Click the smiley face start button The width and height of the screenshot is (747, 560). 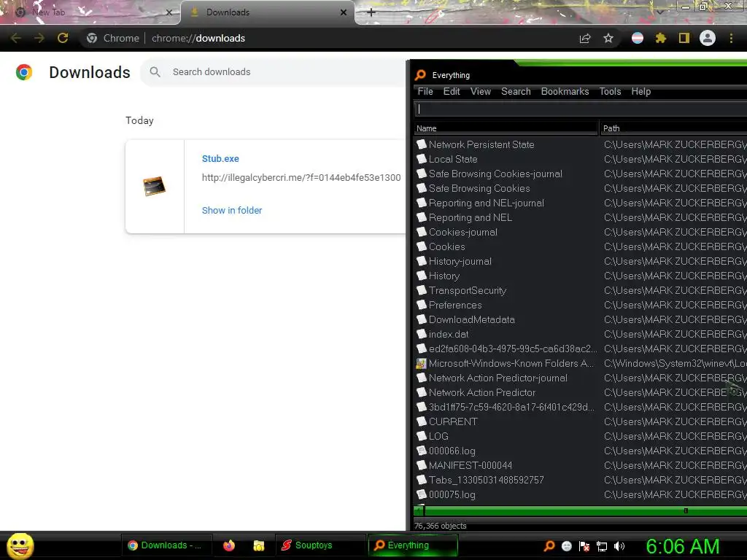coord(20,545)
